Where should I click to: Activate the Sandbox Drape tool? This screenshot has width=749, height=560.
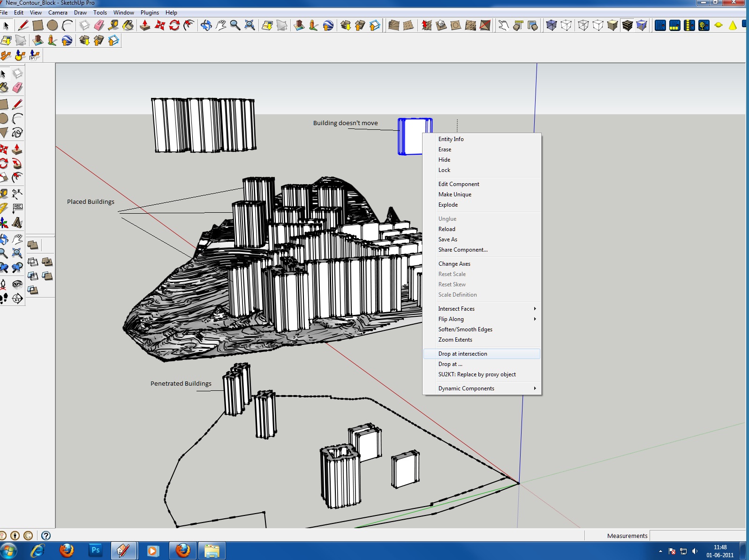point(455,25)
